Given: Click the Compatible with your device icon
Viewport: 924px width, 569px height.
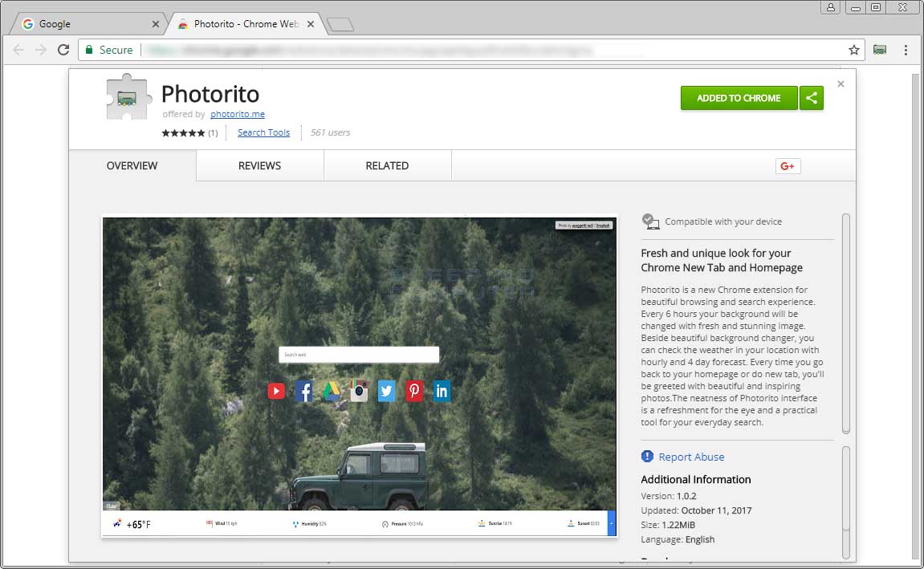Looking at the screenshot, I should click(650, 222).
